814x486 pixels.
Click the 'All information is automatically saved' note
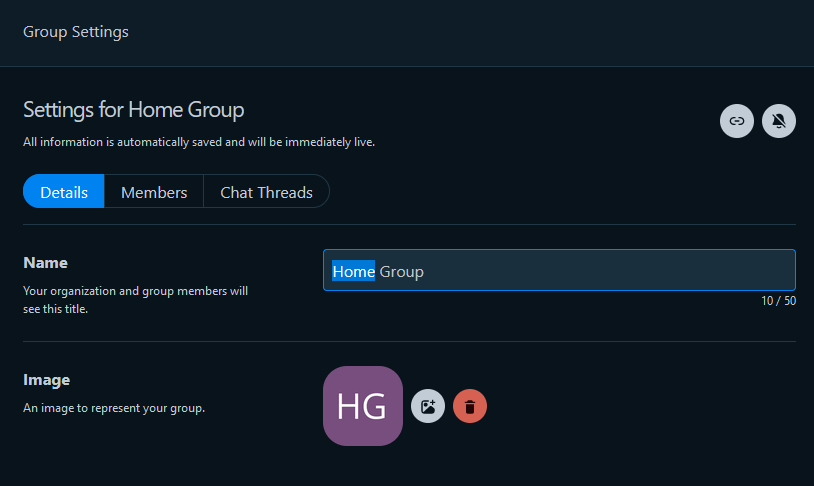[x=199, y=142]
